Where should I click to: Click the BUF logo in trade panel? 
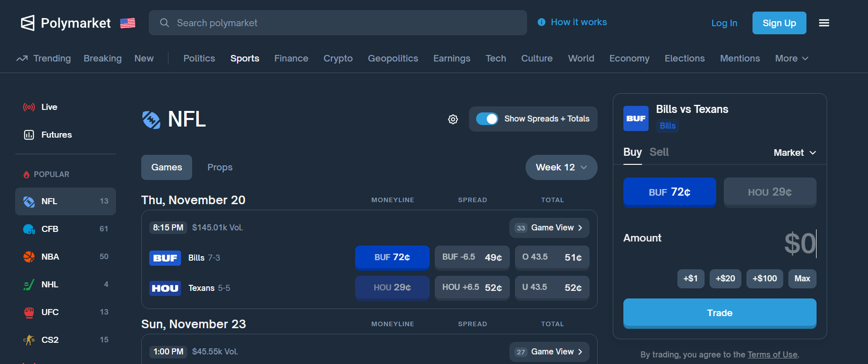pyautogui.click(x=636, y=118)
